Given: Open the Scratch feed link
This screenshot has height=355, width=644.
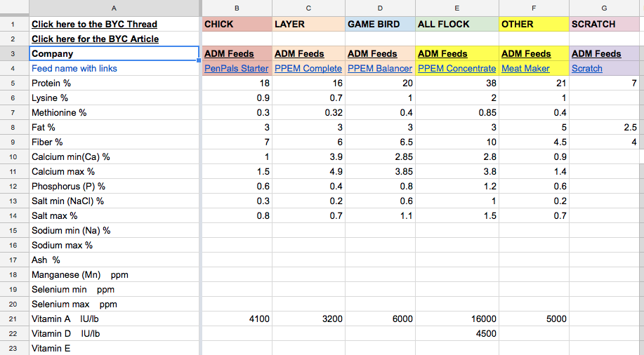Looking at the screenshot, I should click(586, 68).
